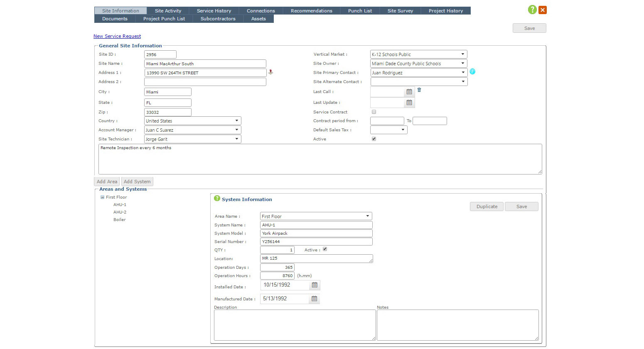This screenshot has height=349, width=644.
Task: Click the orange close X icon
Action: click(x=543, y=10)
